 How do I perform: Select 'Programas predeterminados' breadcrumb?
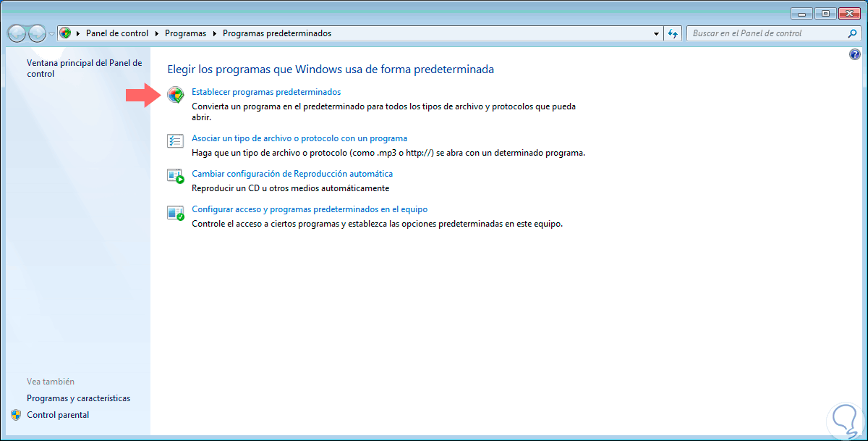coord(277,33)
